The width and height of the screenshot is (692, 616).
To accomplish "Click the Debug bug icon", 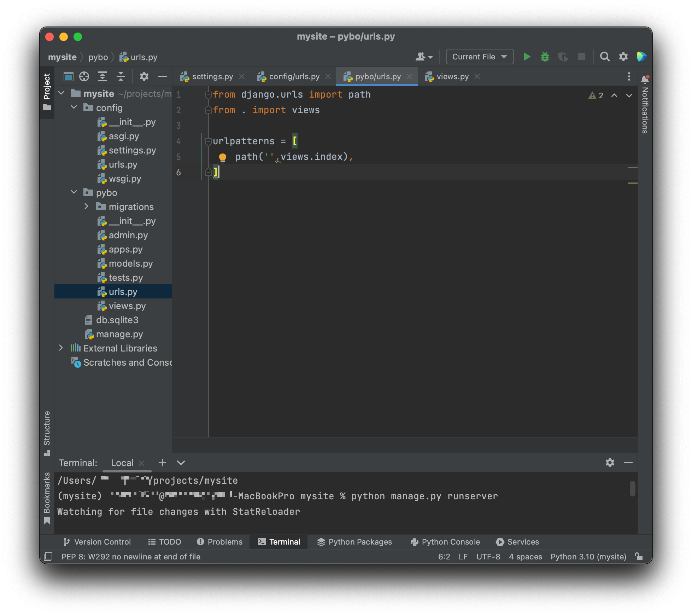I will (545, 57).
